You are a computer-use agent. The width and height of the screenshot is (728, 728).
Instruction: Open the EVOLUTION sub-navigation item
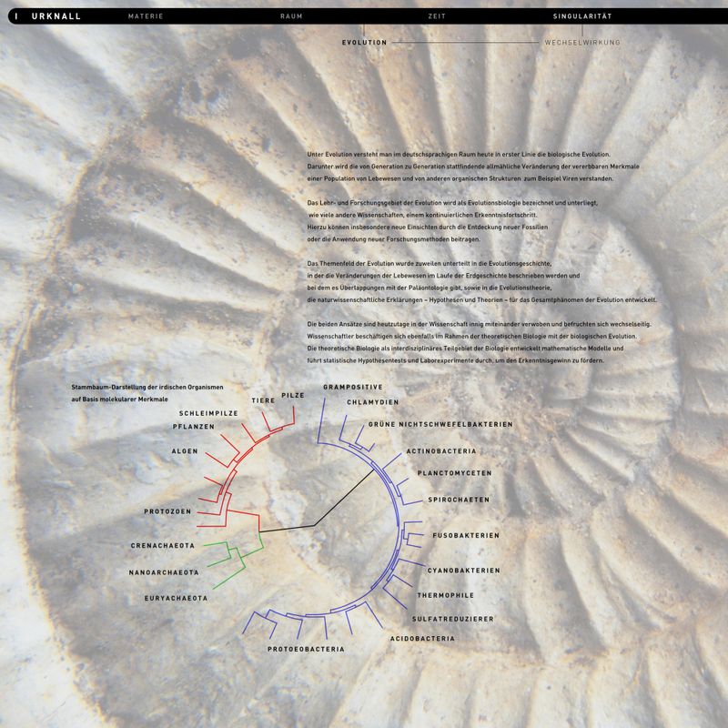[x=365, y=42]
